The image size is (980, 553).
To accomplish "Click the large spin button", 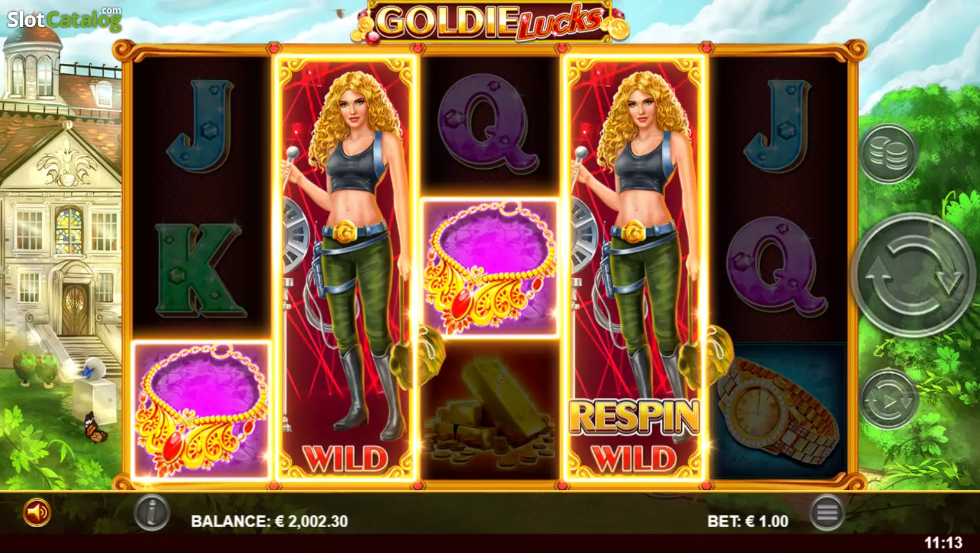I will coord(912,275).
